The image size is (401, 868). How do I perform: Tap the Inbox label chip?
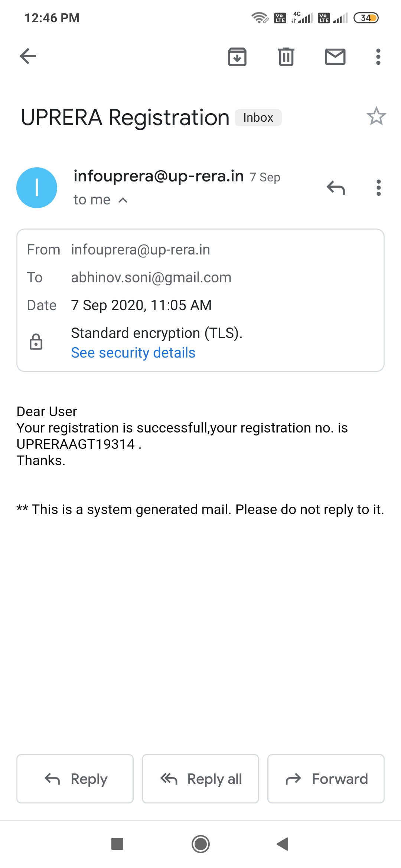(x=258, y=118)
